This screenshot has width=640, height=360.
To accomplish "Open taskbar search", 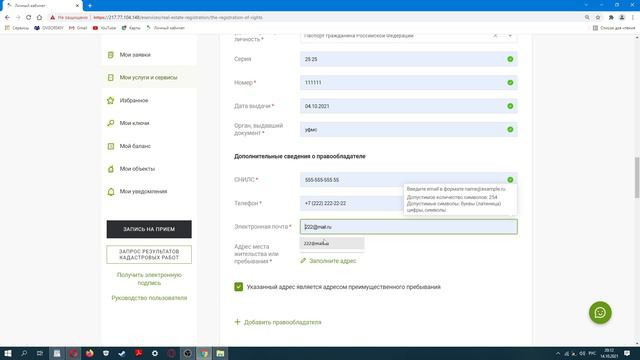I will pos(24,353).
